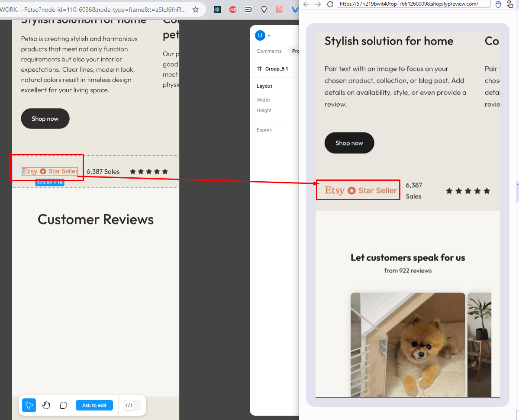Click the mouse mode icon in preview toolbar
The height and width of the screenshot is (420, 519).
[498, 4]
